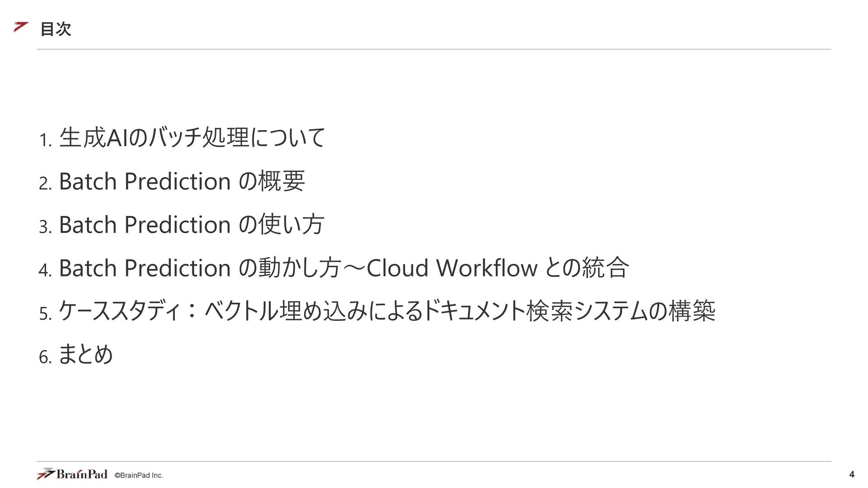
Task: Click the list number 3.
Action: coord(46,227)
